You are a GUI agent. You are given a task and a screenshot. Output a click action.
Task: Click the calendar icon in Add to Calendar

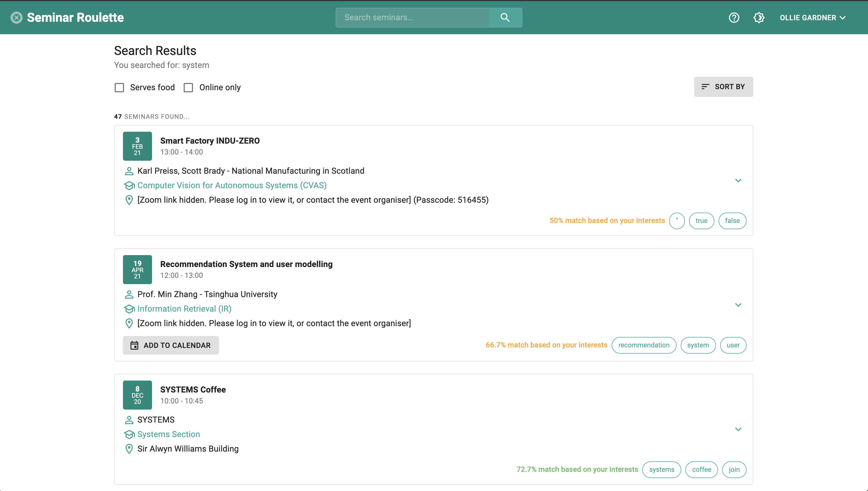pyautogui.click(x=134, y=345)
